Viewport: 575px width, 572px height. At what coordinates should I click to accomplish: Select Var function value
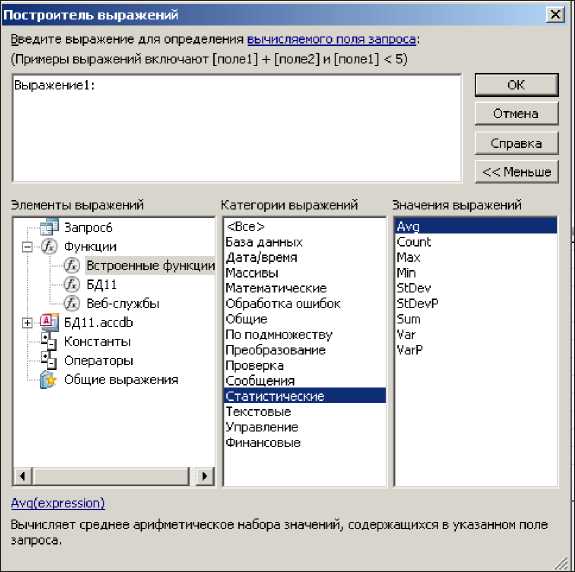pos(476,334)
